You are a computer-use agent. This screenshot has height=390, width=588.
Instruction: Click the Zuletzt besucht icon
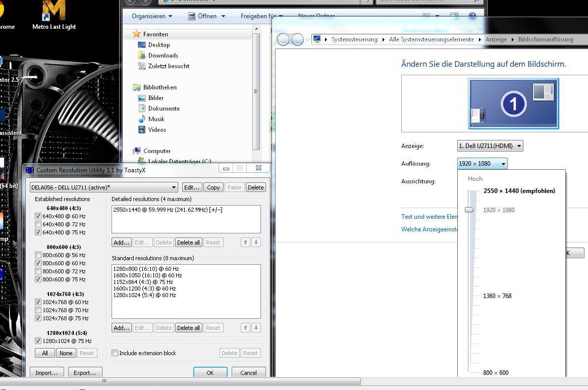click(142, 66)
